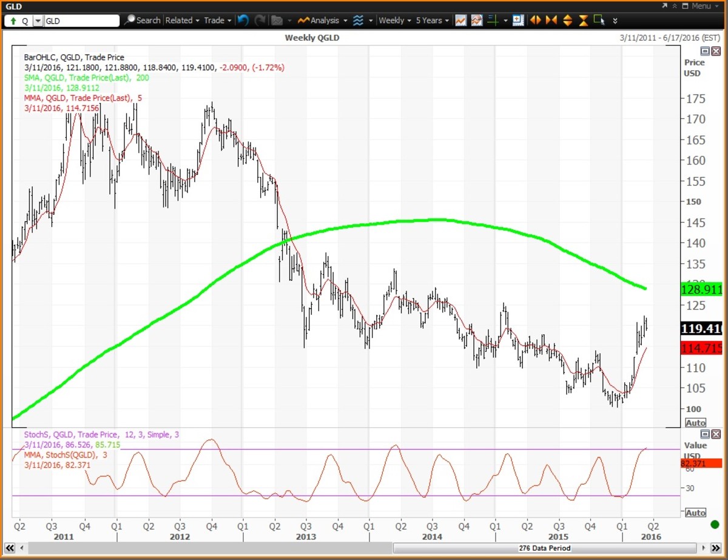This screenshot has height=560, width=728.
Task: Open the Trade menu
Action: [217, 20]
